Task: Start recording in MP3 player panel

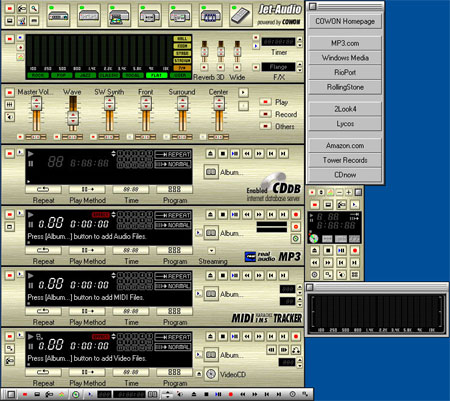Action: (x=295, y=214)
